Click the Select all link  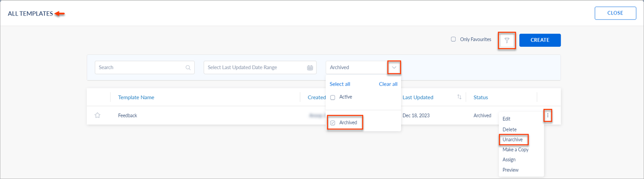[340, 84]
